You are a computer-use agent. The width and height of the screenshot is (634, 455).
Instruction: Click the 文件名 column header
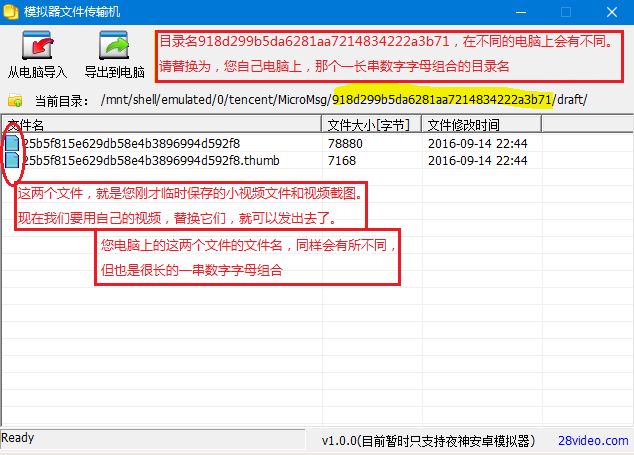(162, 125)
